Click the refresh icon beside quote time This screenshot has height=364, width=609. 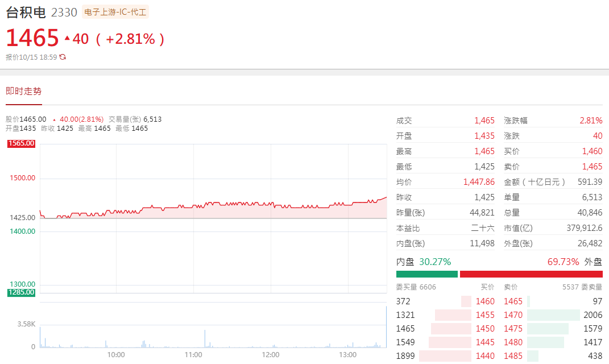(x=63, y=57)
